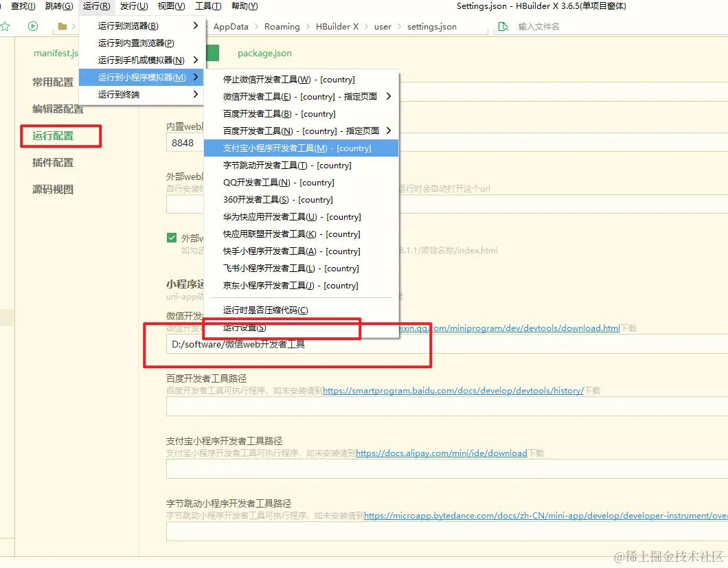Choose 百度开发者工具(B) - [country] entry
This screenshot has width=728, height=568.
[301, 114]
